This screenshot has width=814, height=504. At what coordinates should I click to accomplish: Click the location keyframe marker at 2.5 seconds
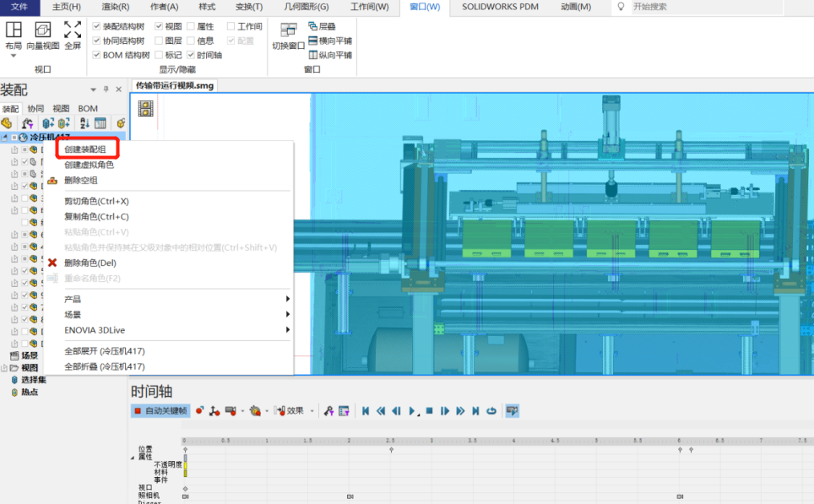click(392, 449)
